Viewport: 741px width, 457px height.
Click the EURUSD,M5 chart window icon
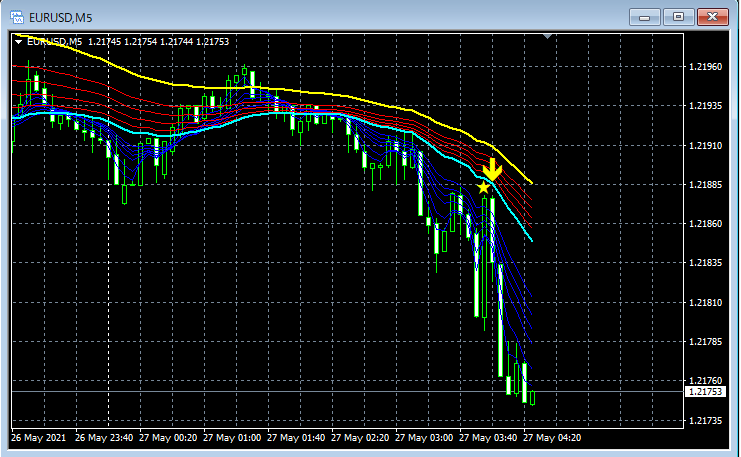click(17, 17)
